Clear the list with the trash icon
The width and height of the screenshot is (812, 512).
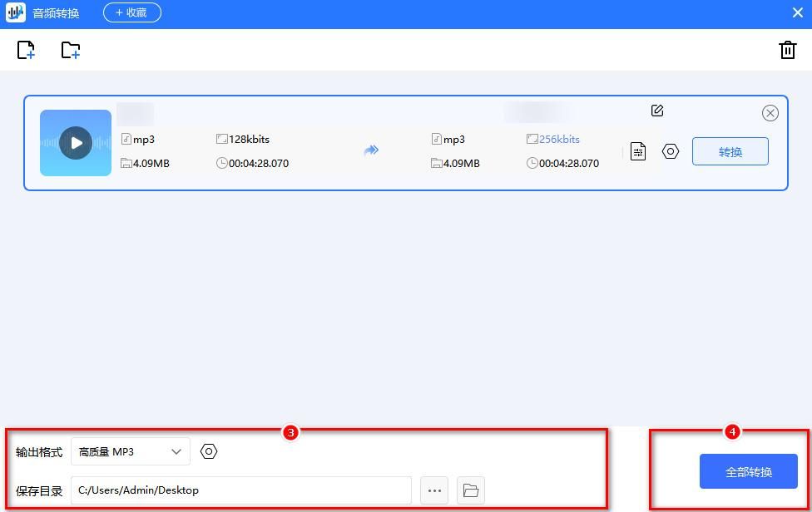click(788, 50)
